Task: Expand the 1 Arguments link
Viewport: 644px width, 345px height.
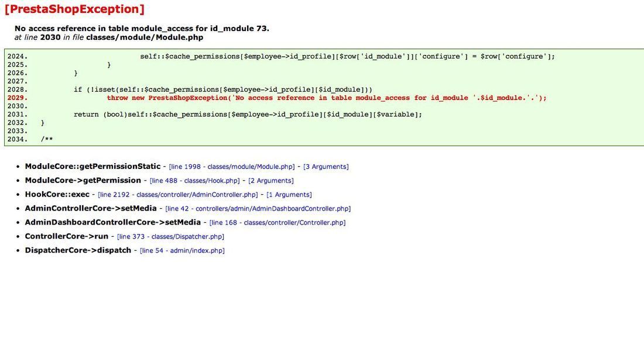Action: tap(289, 195)
